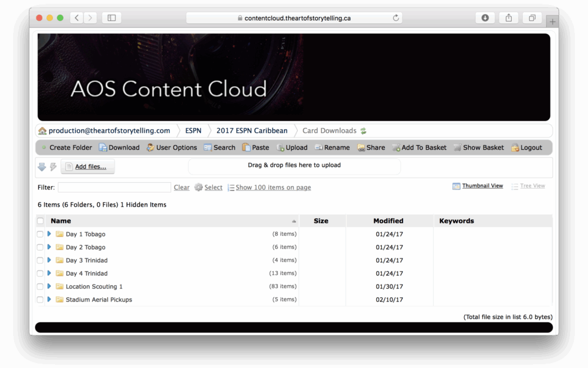Click Paste in the toolbar

pos(256,148)
